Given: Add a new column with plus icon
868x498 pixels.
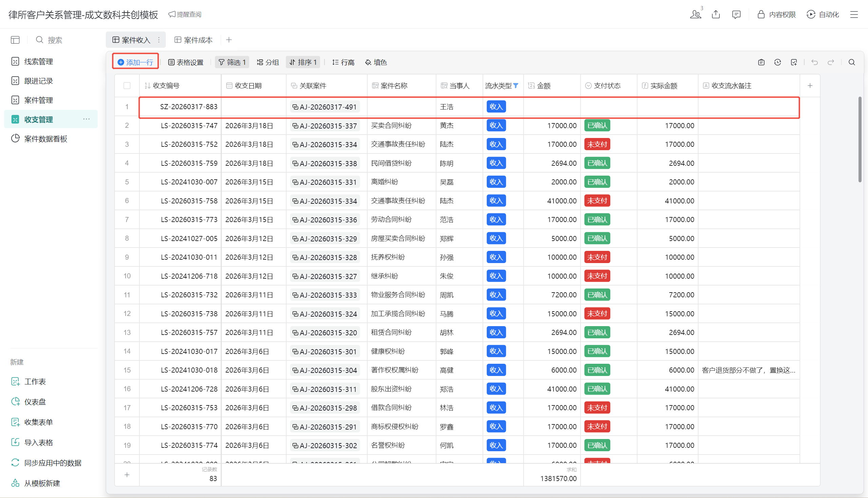Looking at the screenshot, I should (810, 85).
